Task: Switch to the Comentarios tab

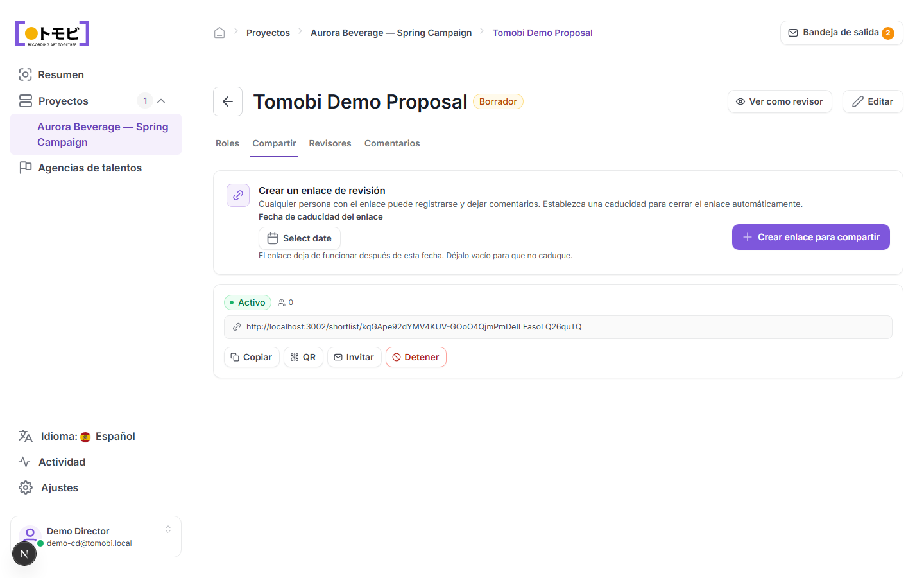Action: pos(392,143)
